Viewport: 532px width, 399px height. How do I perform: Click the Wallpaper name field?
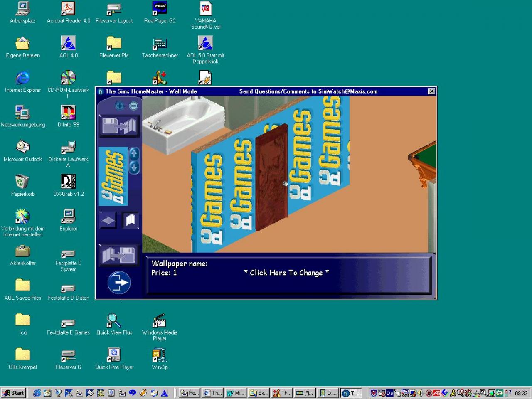[179, 263]
